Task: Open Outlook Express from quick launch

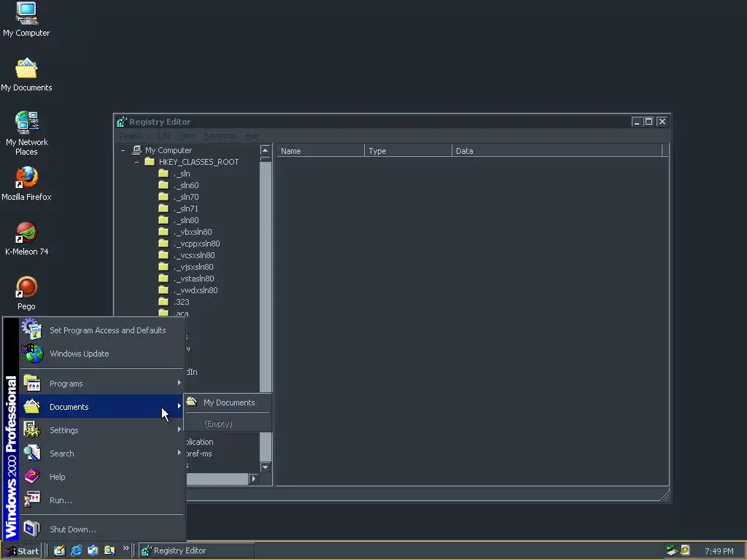Action: [93, 551]
